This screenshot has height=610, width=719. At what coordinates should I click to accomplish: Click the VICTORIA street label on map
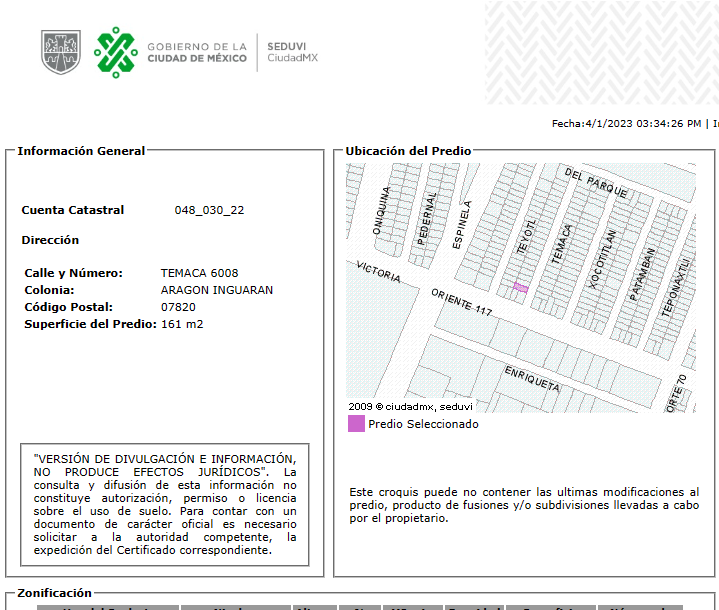click(x=378, y=272)
